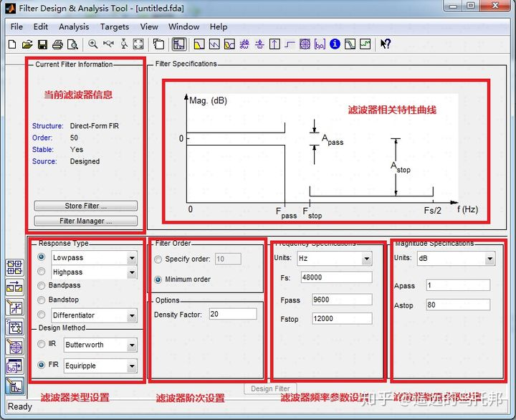
Task: Select the Highpass response type radio button
Action: 42,271
